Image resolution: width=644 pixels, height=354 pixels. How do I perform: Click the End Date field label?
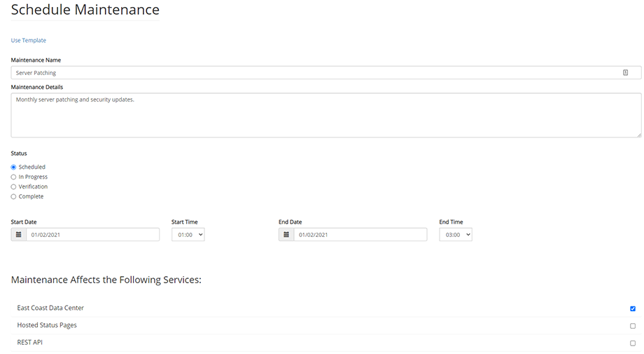pos(290,222)
